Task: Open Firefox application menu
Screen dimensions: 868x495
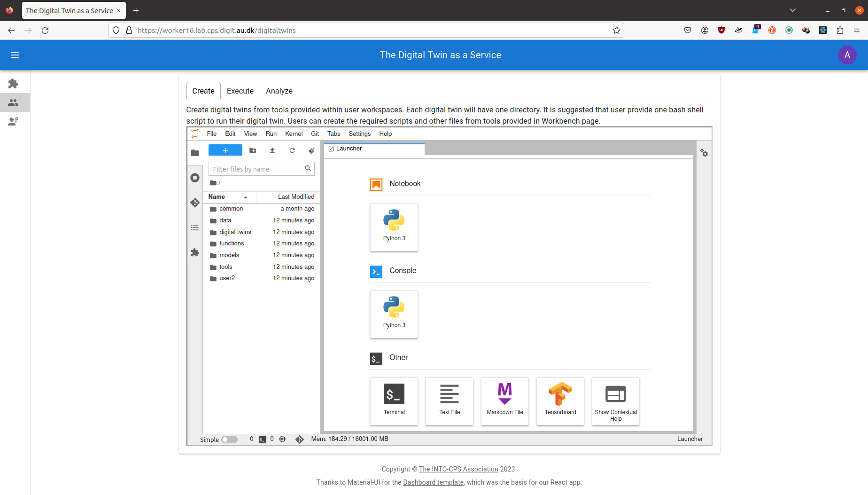Action: (857, 30)
